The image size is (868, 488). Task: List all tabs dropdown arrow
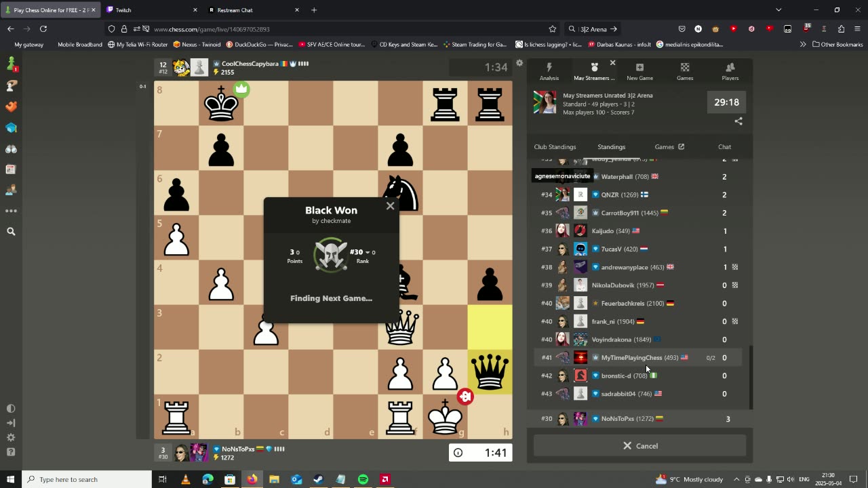click(778, 10)
